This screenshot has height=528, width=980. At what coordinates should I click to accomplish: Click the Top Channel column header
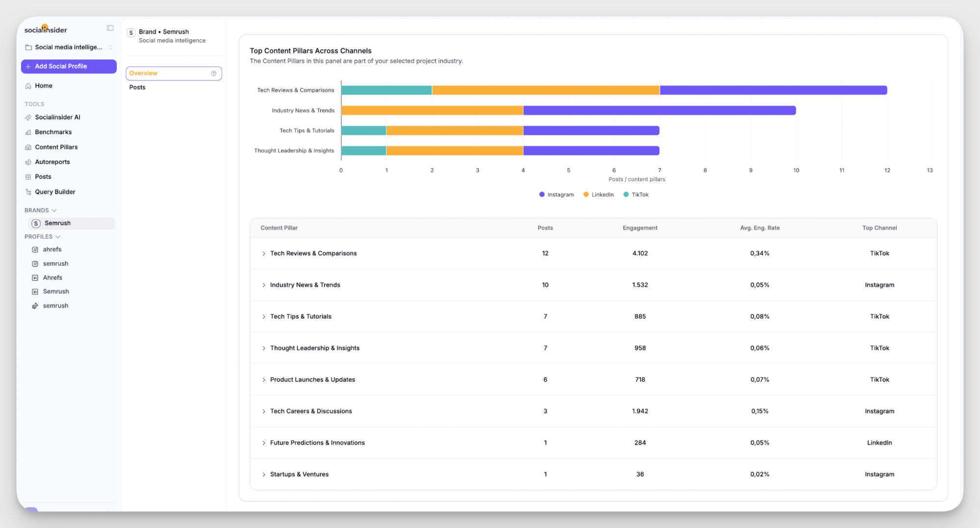[x=879, y=228]
